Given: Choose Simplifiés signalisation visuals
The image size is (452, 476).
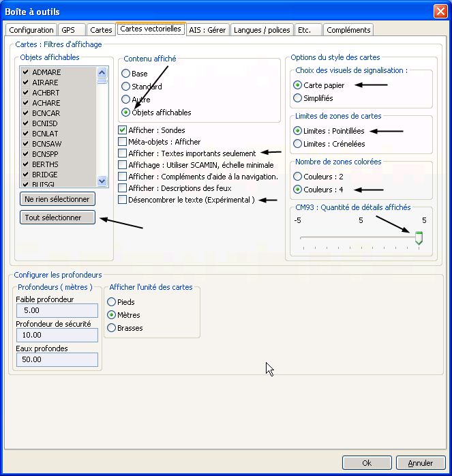Looking at the screenshot, I should (x=297, y=98).
